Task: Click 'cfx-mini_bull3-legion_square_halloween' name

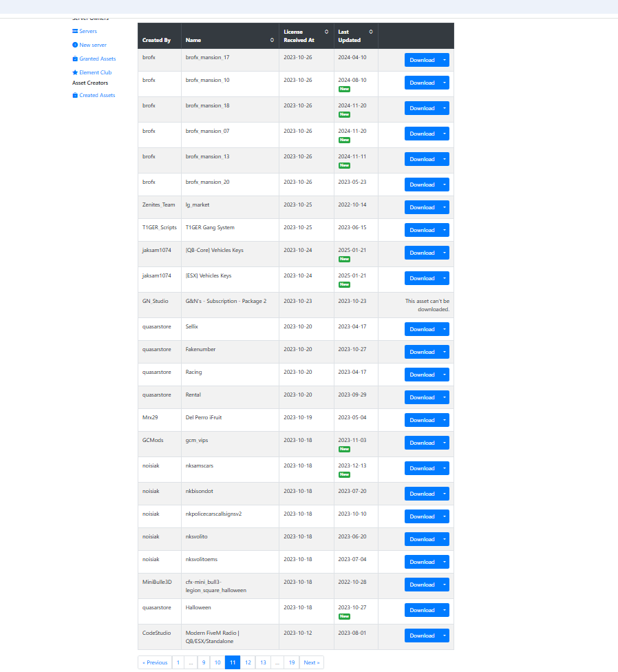Action: point(216,587)
